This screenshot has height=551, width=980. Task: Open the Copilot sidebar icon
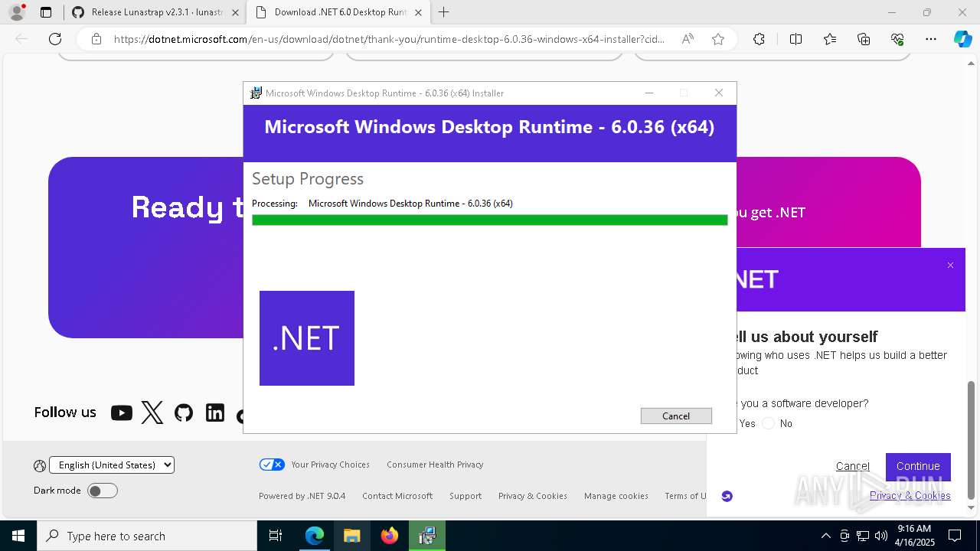pyautogui.click(x=962, y=39)
